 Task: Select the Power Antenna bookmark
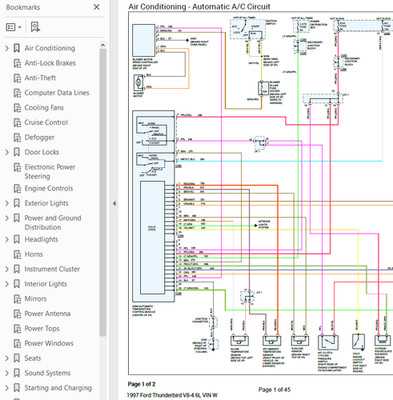click(x=47, y=314)
